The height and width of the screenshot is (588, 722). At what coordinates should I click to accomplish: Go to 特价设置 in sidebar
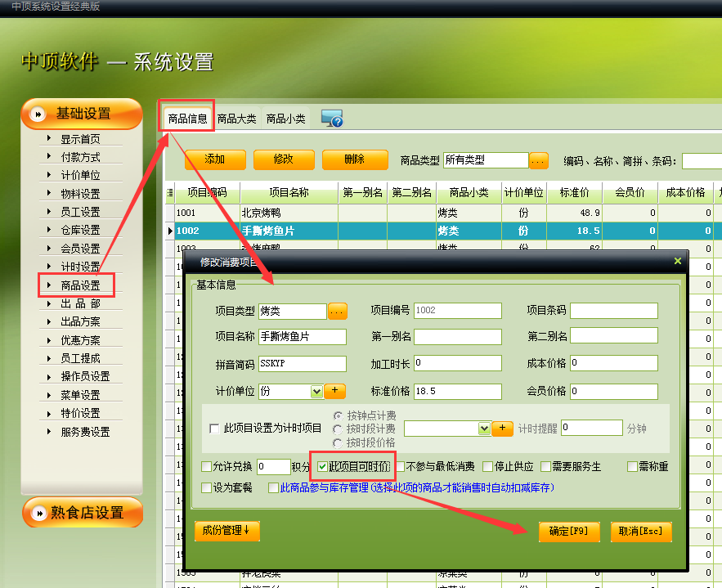[81, 413]
